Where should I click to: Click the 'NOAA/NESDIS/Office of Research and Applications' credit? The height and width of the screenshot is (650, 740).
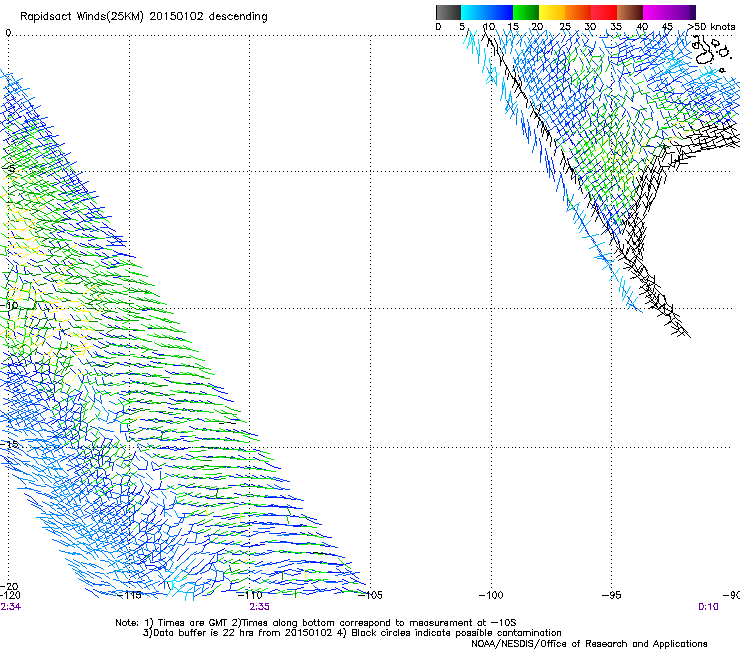click(589, 644)
